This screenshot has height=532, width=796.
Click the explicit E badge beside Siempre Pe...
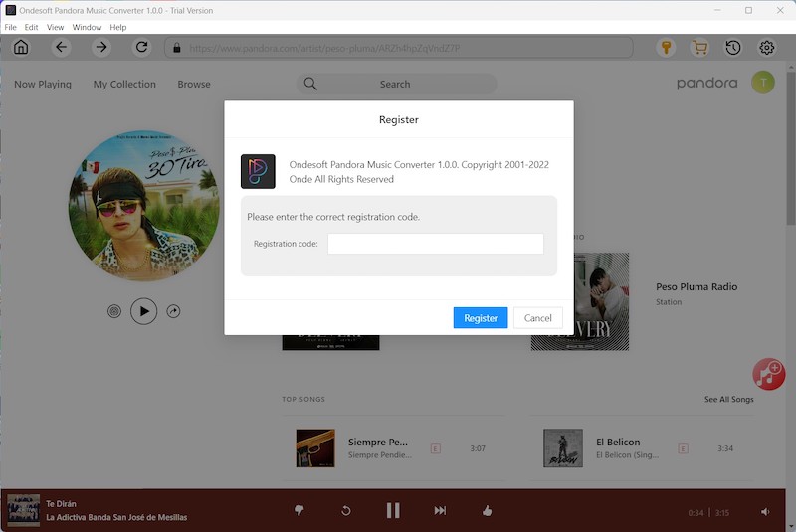436,448
